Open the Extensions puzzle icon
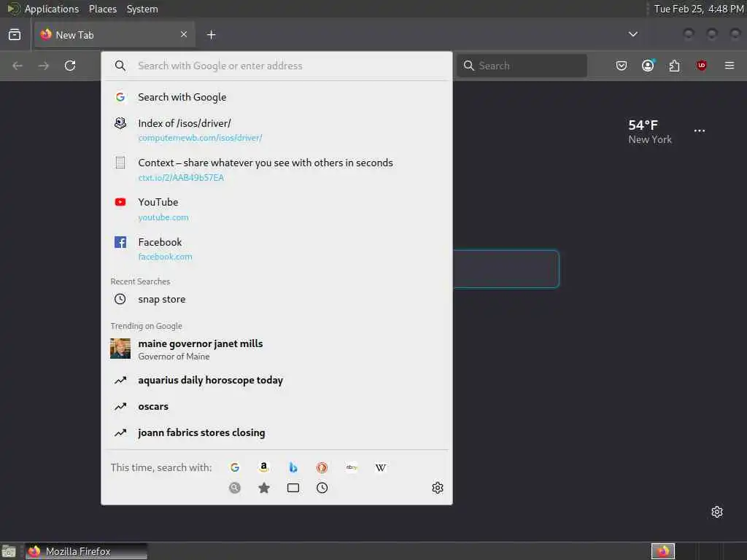Image resolution: width=747 pixels, height=560 pixels. [675, 66]
